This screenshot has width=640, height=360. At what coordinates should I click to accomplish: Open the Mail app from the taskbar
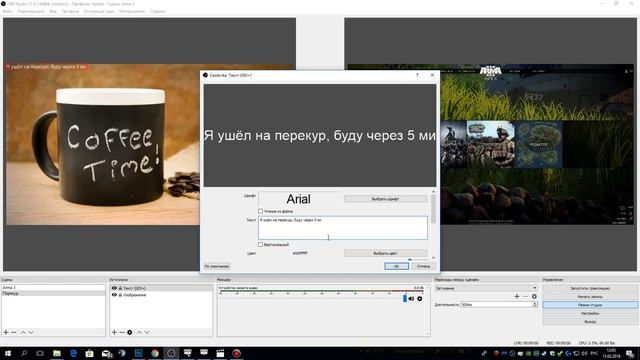click(x=107, y=353)
